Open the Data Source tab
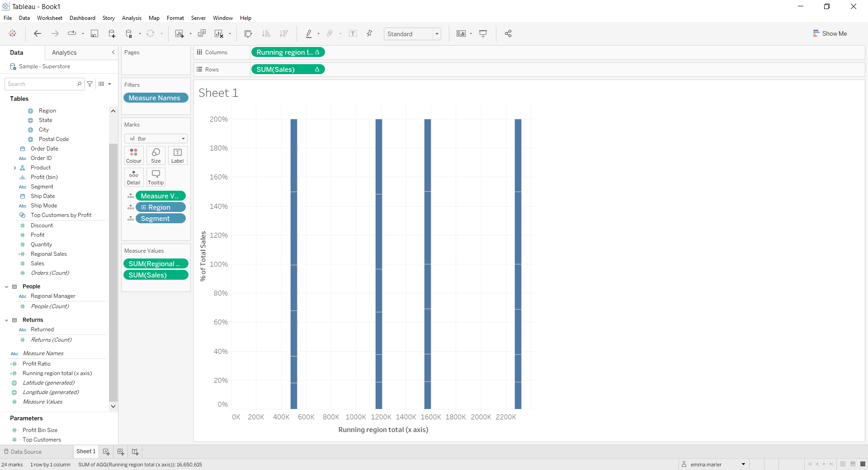This screenshot has height=470, width=868. pos(25,451)
